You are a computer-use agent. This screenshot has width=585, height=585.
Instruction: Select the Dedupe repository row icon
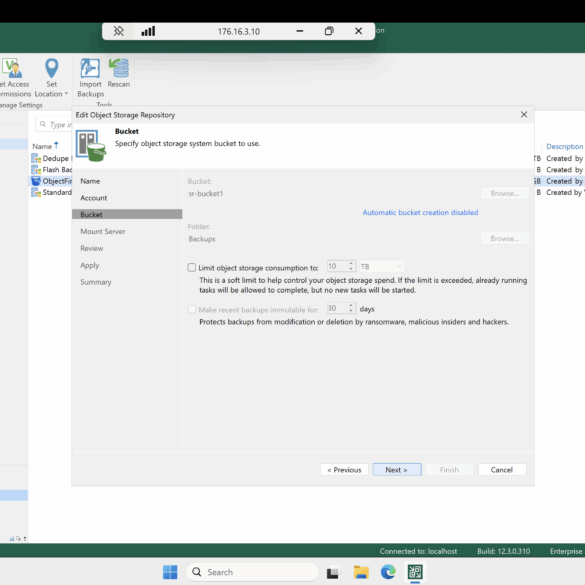click(36, 159)
